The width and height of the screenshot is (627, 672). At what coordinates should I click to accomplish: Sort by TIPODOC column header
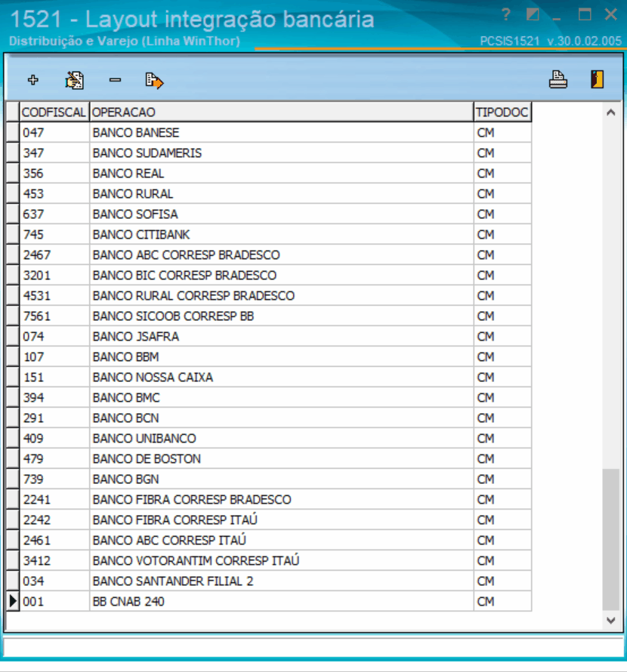502,113
